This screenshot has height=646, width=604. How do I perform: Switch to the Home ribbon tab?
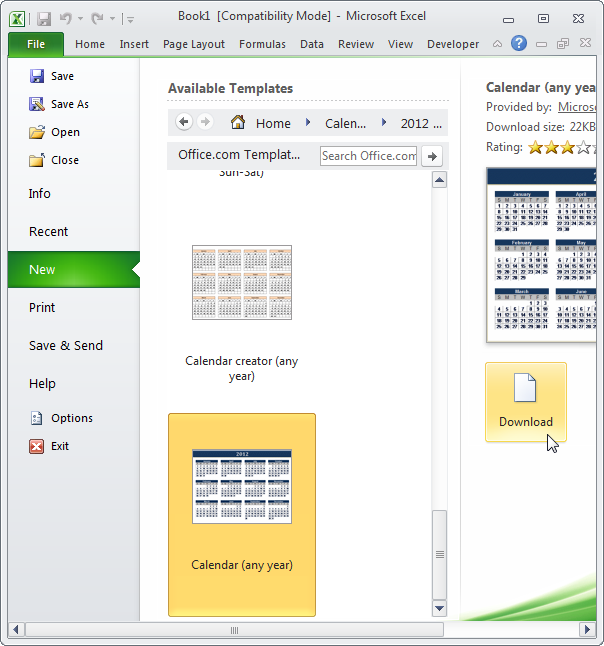[90, 44]
